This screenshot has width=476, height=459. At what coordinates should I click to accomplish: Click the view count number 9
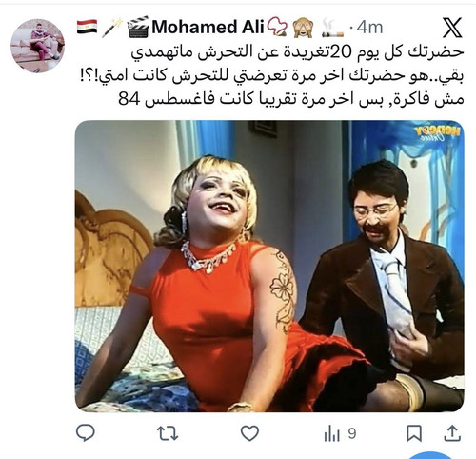[352, 433]
